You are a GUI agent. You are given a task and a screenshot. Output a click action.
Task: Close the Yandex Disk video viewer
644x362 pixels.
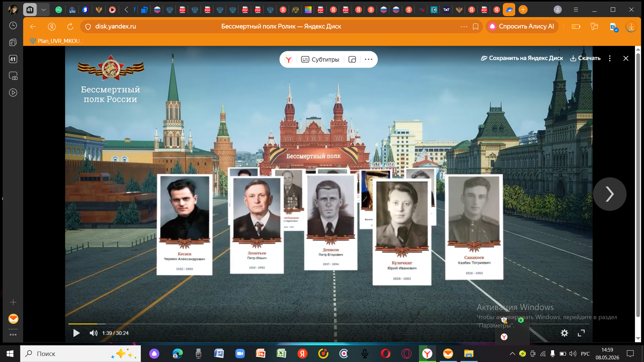pos(626,58)
